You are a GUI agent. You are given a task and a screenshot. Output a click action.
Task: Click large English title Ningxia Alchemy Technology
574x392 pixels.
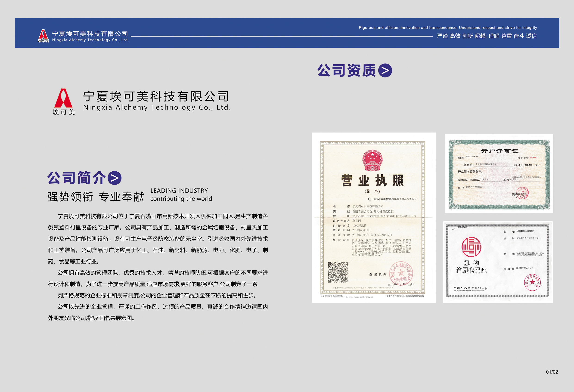tap(157, 107)
